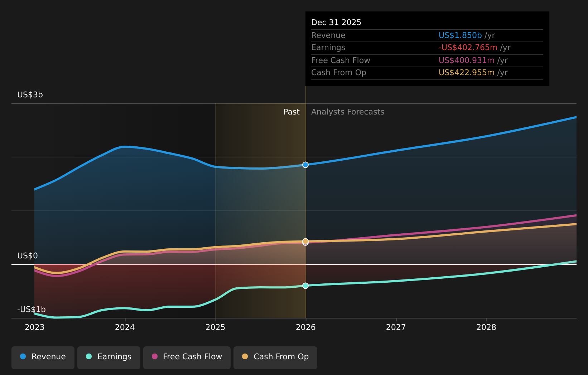Select the Cash From Op marker at the forecast divider
The image size is (588, 375).
point(305,242)
